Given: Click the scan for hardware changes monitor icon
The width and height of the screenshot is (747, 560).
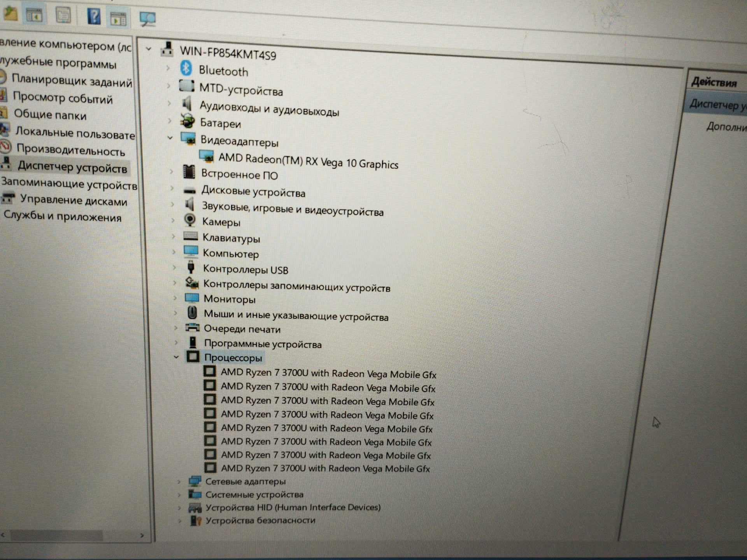Looking at the screenshot, I should point(147,19).
